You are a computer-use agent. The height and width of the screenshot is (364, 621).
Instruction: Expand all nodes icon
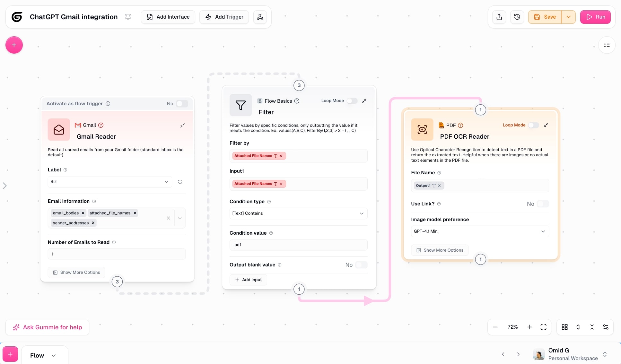[578, 327]
